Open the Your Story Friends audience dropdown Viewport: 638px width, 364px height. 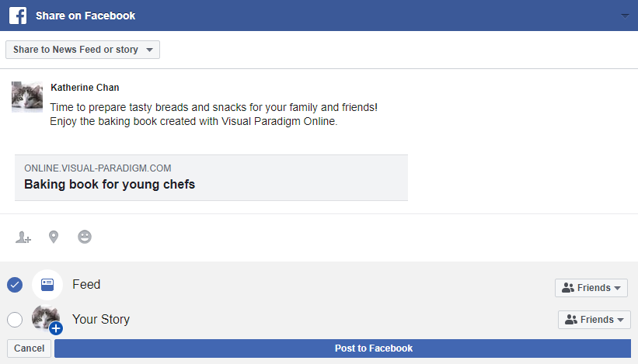pyautogui.click(x=594, y=320)
